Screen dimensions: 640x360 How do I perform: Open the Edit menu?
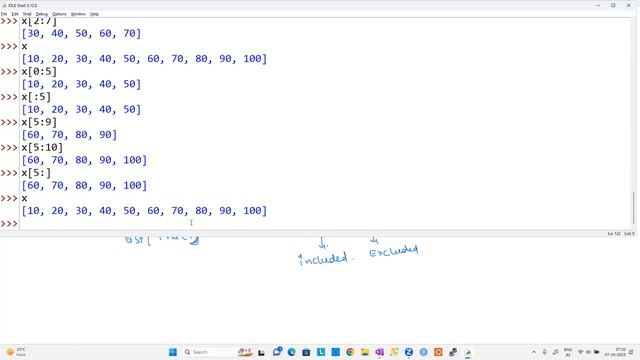pos(15,14)
